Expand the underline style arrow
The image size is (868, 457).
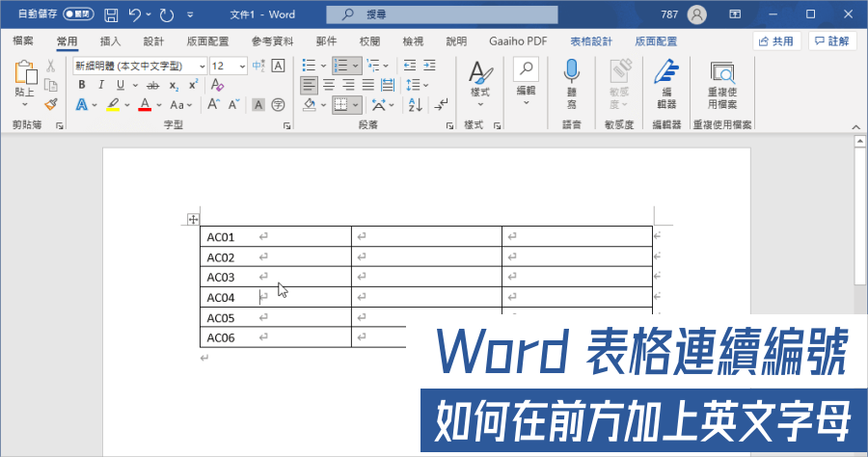pos(135,85)
